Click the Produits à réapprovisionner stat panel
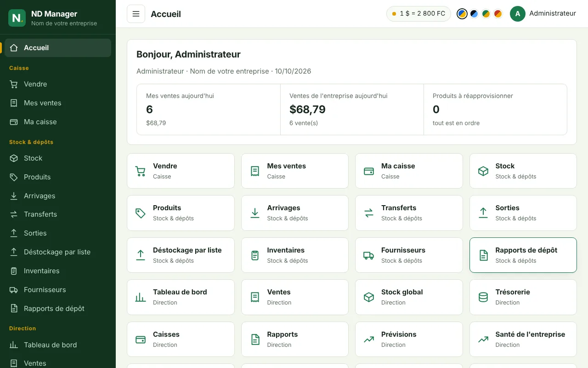Image resolution: width=588 pixels, height=368 pixels. tap(495, 109)
